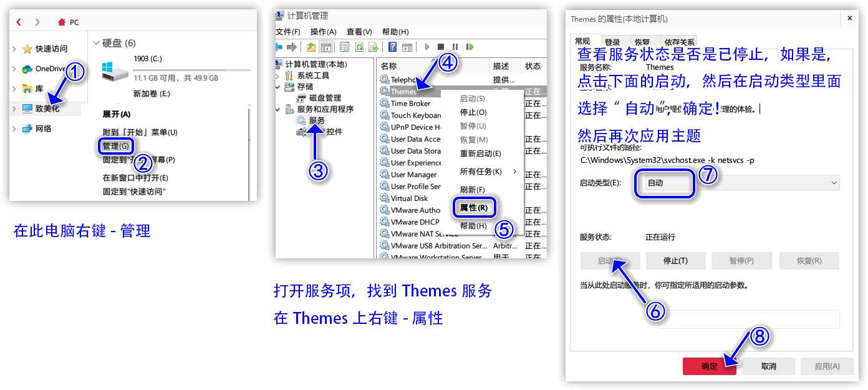This screenshot has width=868, height=390.
Task: Click the up one level folder icon
Action: pos(311,47)
